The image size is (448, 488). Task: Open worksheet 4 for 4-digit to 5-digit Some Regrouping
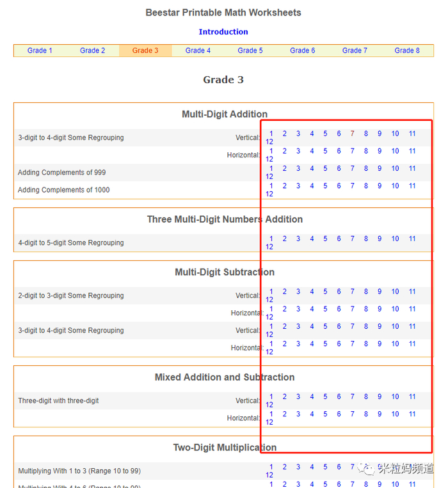[x=312, y=239]
